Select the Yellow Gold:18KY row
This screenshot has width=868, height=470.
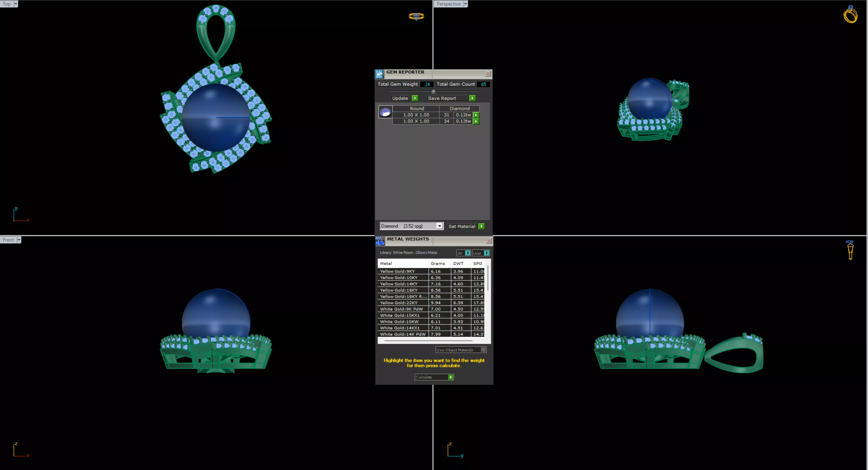pos(431,290)
